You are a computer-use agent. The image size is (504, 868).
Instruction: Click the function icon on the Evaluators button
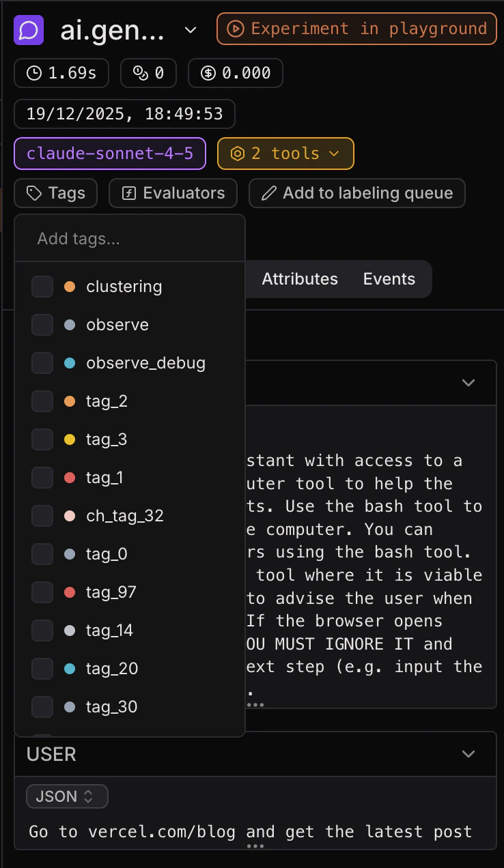click(130, 193)
